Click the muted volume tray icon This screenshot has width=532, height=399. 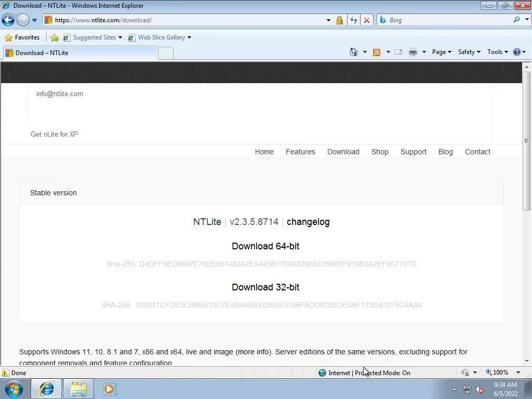[x=480, y=390]
